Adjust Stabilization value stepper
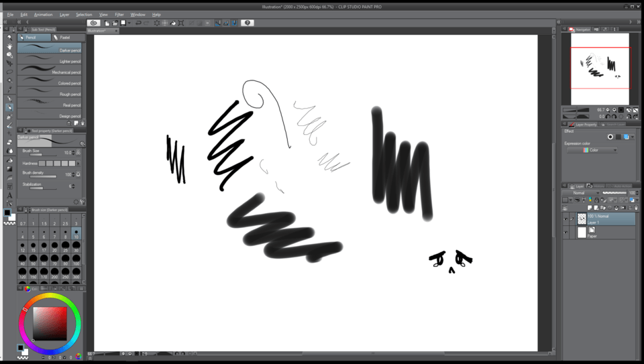The height and width of the screenshot is (364, 644). click(73, 186)
